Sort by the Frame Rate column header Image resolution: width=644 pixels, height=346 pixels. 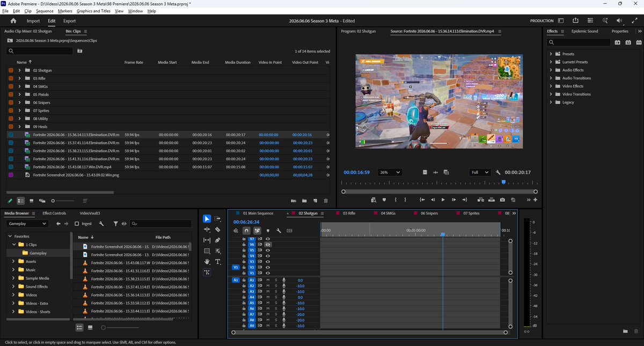pyautogui.click(x=134, y=62)
